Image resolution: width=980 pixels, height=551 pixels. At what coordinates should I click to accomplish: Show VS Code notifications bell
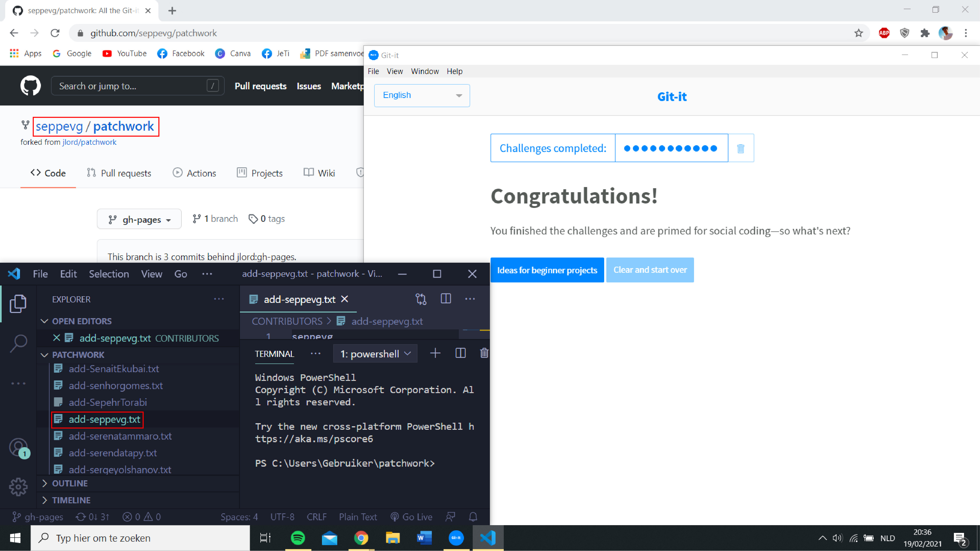[x=473, y=517]
